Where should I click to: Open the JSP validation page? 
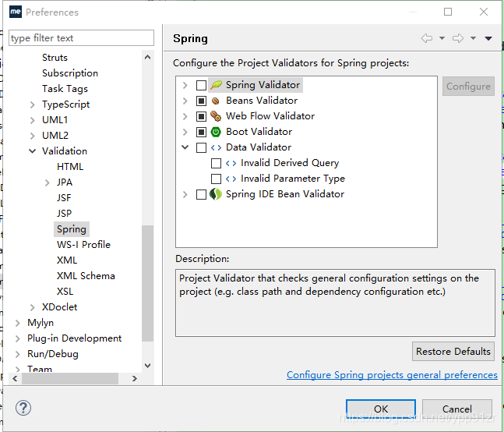[65, 213]
